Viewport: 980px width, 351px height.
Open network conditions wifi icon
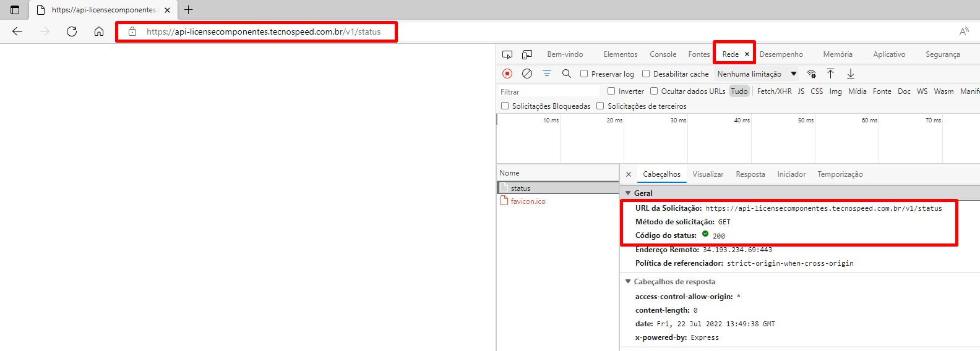click(811, 74)
